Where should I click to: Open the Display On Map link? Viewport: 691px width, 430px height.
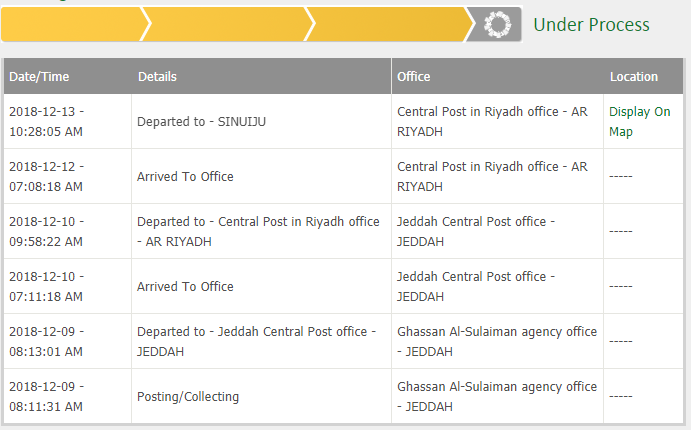[639, 122]
